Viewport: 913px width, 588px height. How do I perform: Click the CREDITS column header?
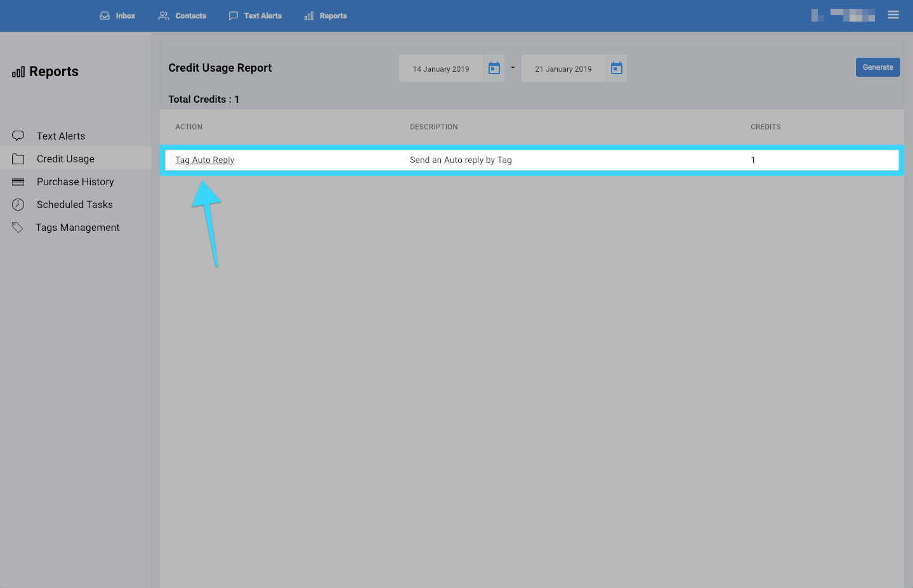click(766, 127)
